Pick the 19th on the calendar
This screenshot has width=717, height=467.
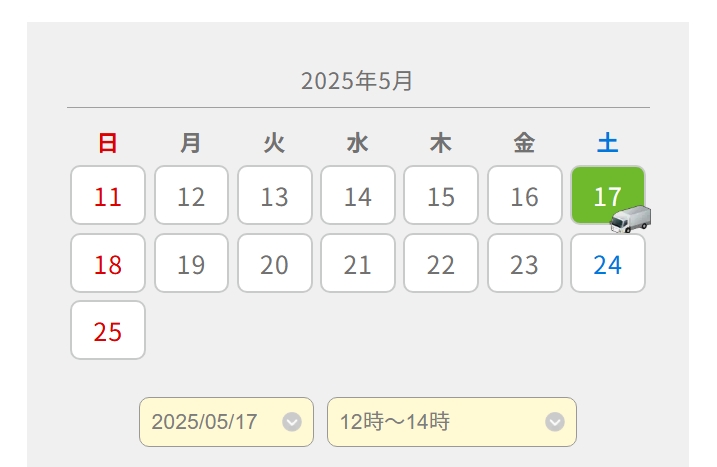point(191,263)
